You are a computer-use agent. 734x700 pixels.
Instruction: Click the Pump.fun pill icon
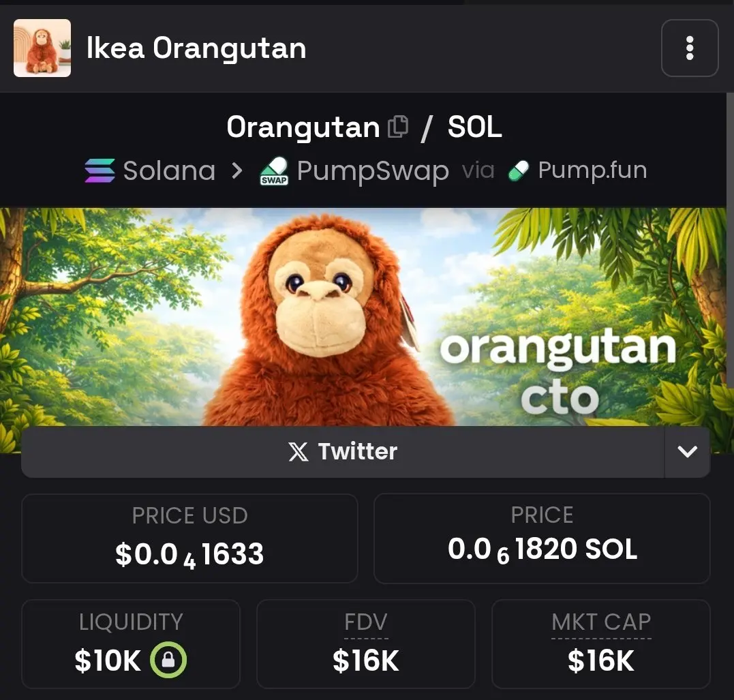pos(518,170)
